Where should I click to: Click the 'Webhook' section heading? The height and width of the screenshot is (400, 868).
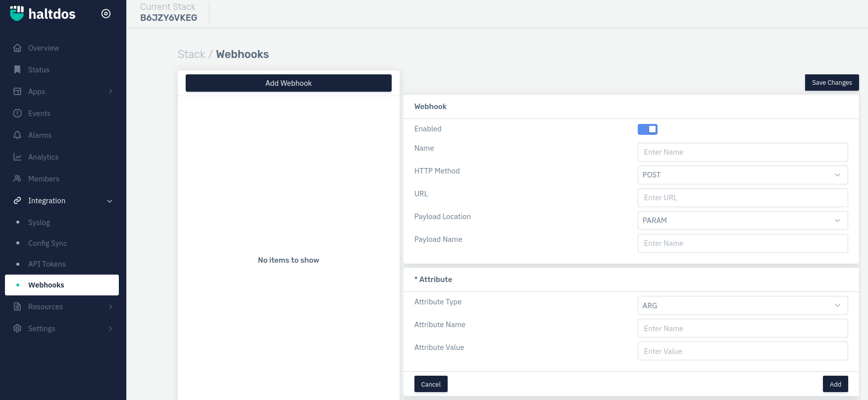[430, 107]
